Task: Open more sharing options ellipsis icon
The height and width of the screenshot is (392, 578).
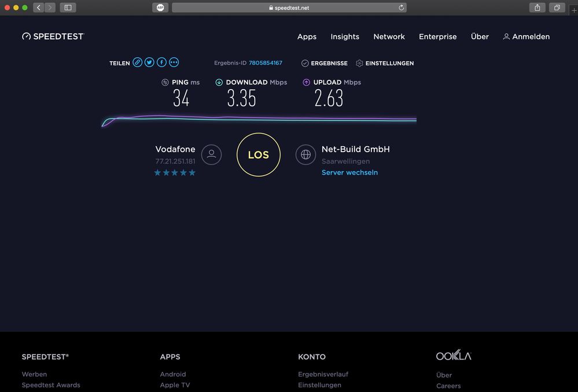Action: pos(174,62)
